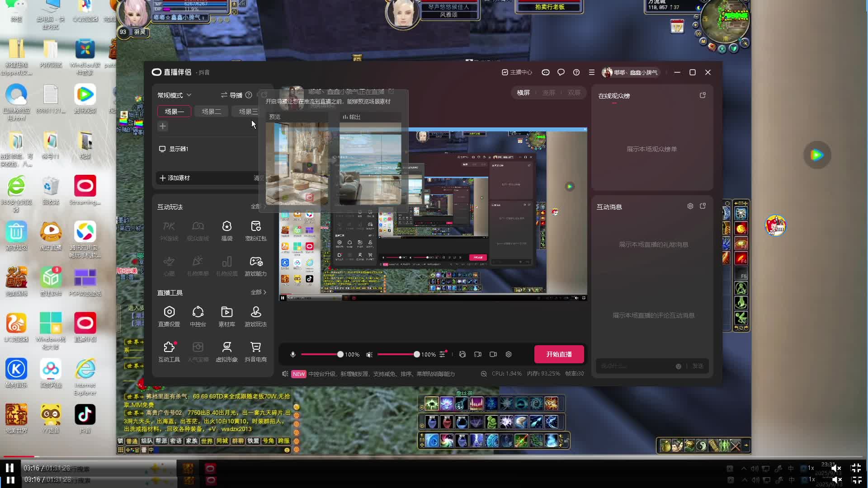This screenshot has width=868, height=488.
Task: Click the 开始直播 start live button
Action: click(x=559, y=354)
